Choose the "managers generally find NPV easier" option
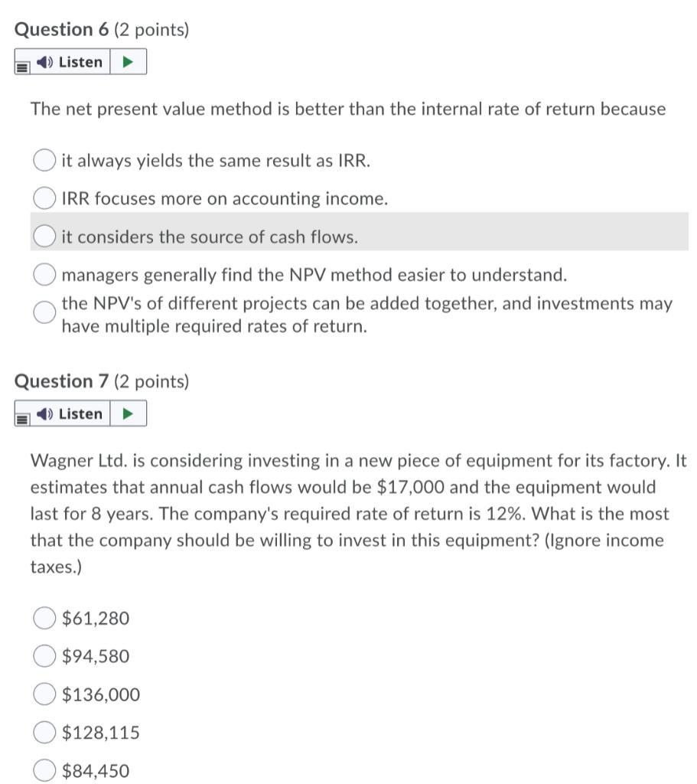 pyautogui.click(x=44, y=273)
